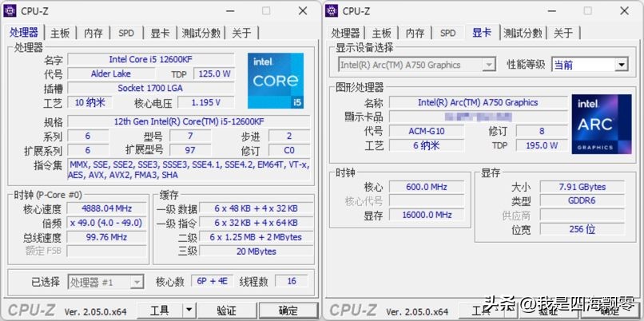The image size is (644, 321).
Task: Click the Socket 1700 LGA value
Action: (151, 88)
